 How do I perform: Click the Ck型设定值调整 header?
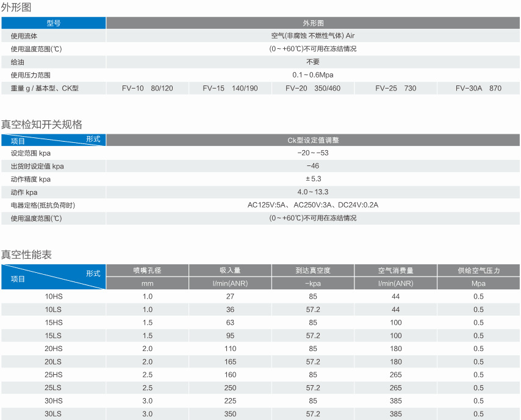pos(312,140)
